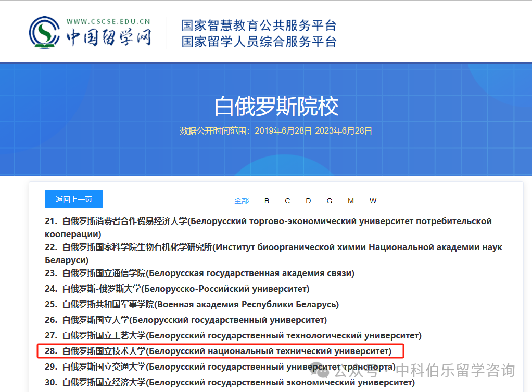
Task: Click the 返回上一页 button
Action: (x=74, y=199)
